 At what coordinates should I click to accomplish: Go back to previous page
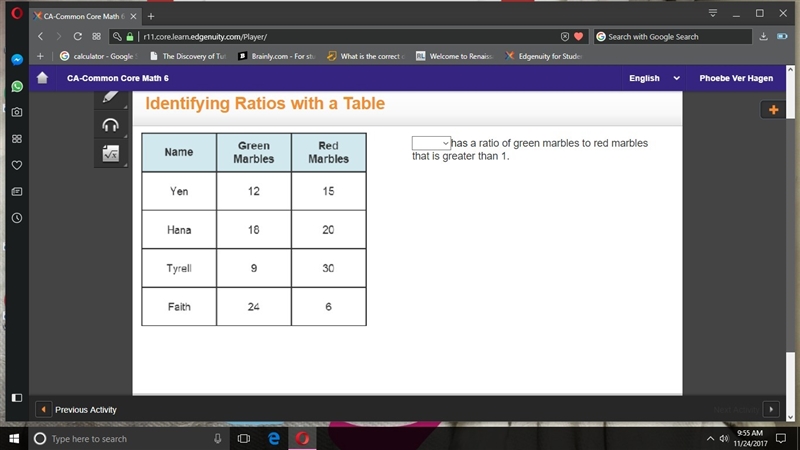coord(41,37)
